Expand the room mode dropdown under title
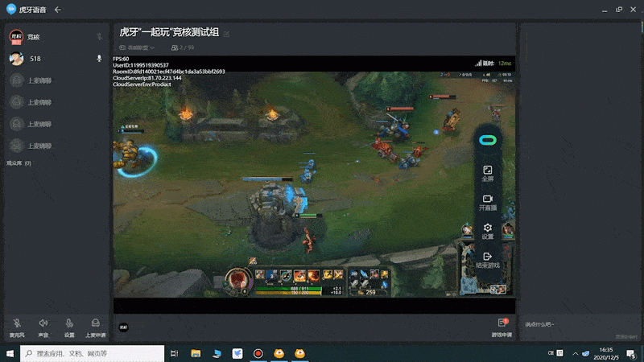The width and height of the screenshot is (644, 362). click(137, 47)
